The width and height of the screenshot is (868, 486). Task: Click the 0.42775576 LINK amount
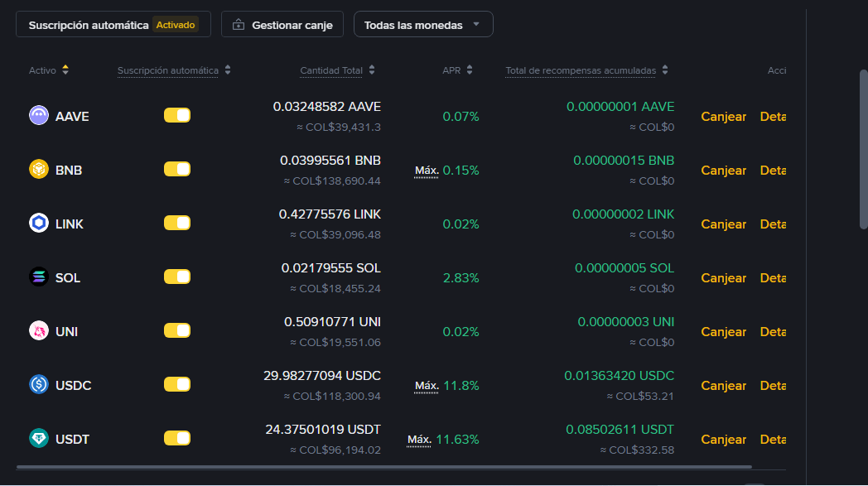coord(330,214)
